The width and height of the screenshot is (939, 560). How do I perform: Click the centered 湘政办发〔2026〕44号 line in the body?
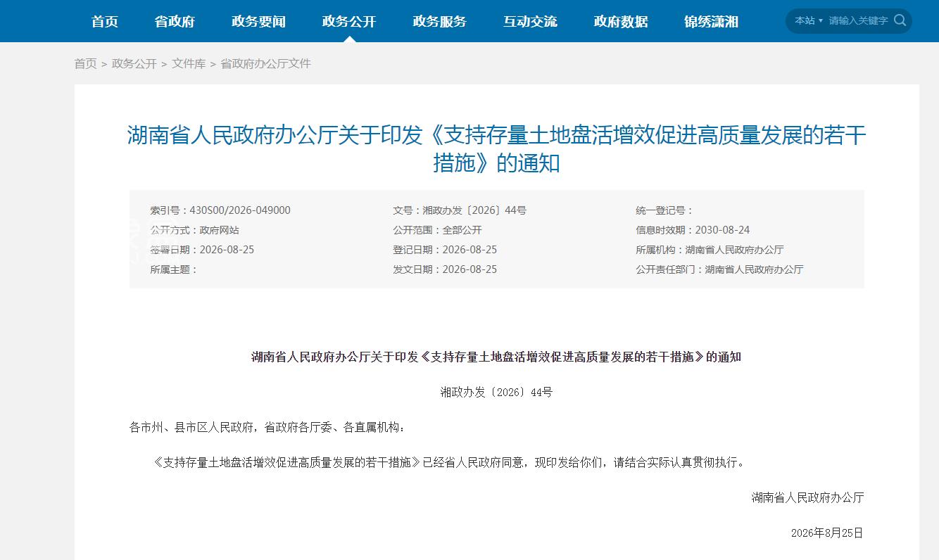tap(496, 392)
